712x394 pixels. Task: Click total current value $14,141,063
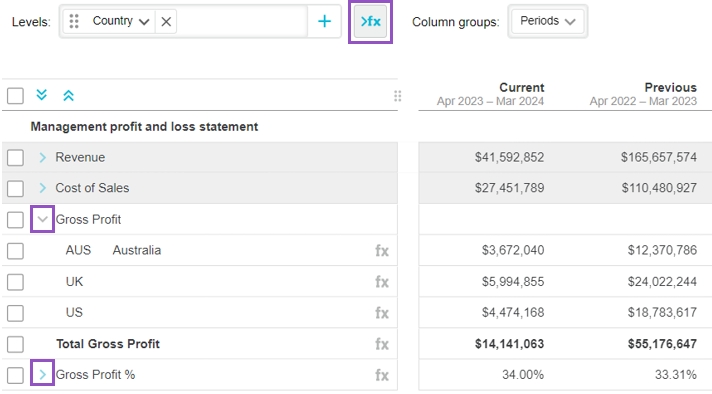point(509,344)
